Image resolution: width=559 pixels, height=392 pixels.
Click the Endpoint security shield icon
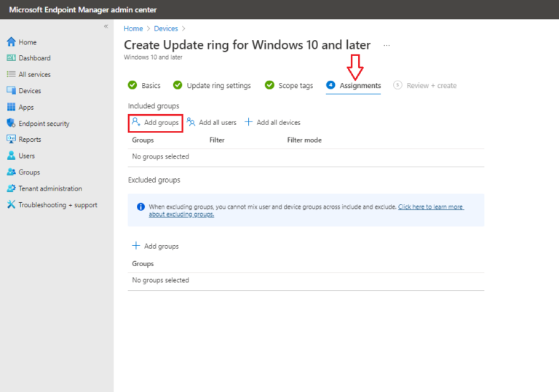tap(11, 123)
